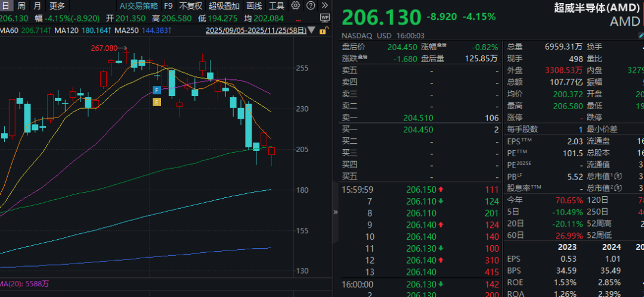Screen dimensions: 644x297
Task: Click 均 202.084 average in header
Action: click(x=264, y=18)
